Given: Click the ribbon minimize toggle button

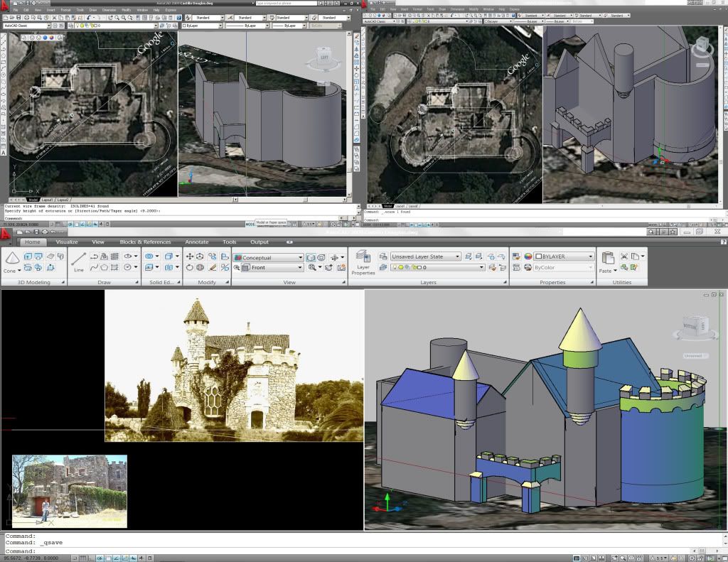Looking at the screenshot, I should click(x=290, y=242).
